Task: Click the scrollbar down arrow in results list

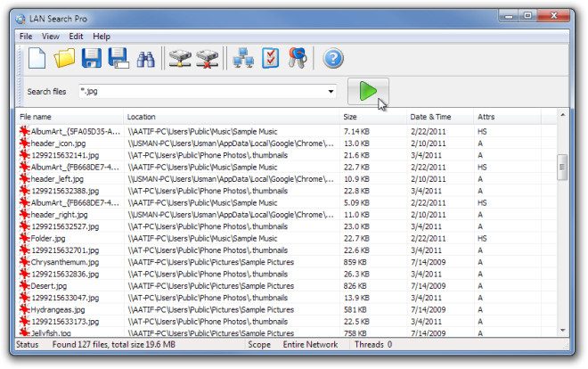Action: click(x=562, y=331)
